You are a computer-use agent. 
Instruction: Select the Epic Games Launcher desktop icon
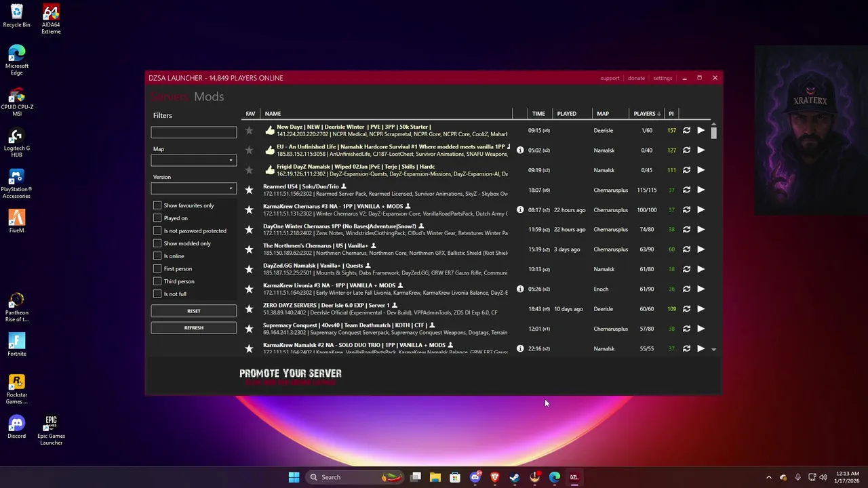tap(51, 430)
